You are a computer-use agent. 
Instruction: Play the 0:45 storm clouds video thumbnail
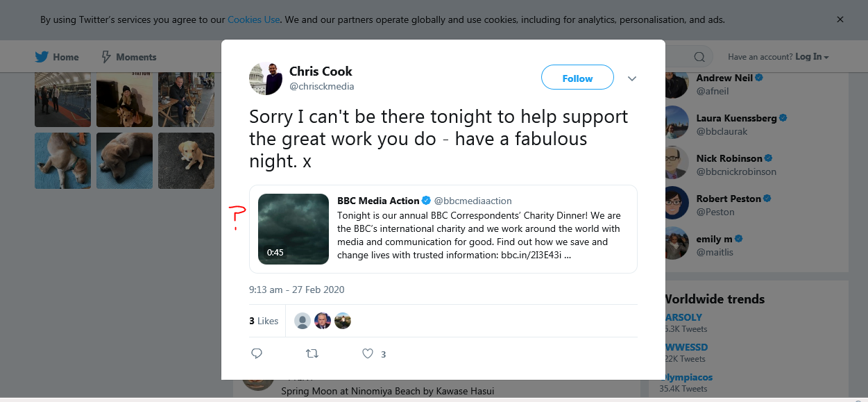click(293, 229)
